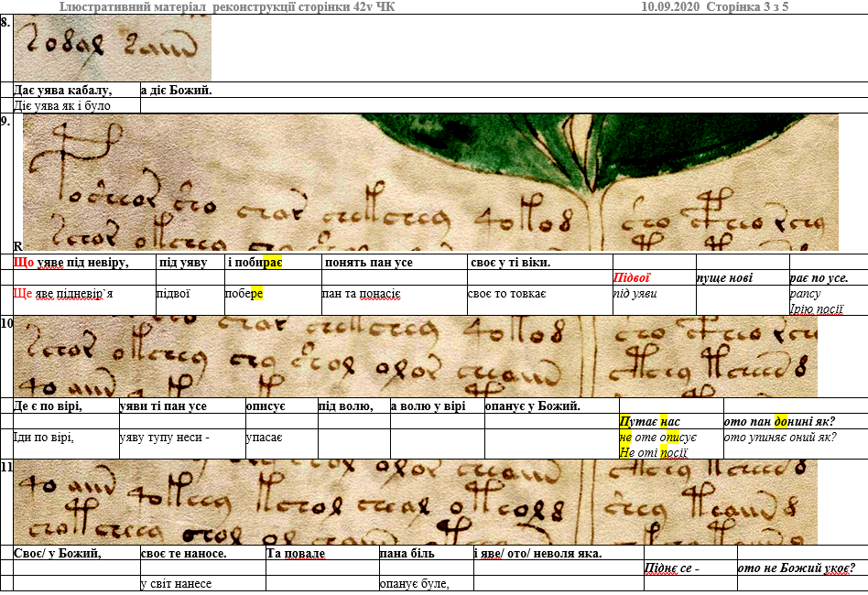868x595 pixels.
Task: Select the cell 'своє те наносе.'
Action: 203,553
